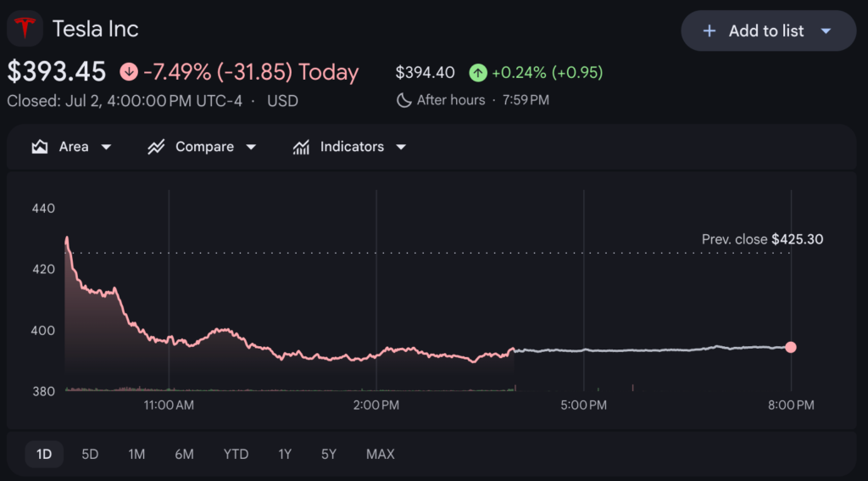
Task: Click the red down-arrow price change icon
Action: click(129, 72)
